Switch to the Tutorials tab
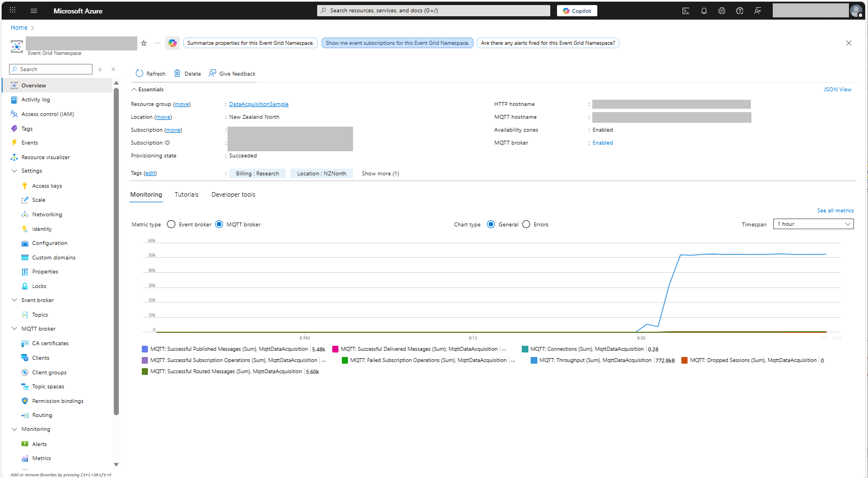Image resolution: width=868 pixels, height=478 pixels. point(187,195)
